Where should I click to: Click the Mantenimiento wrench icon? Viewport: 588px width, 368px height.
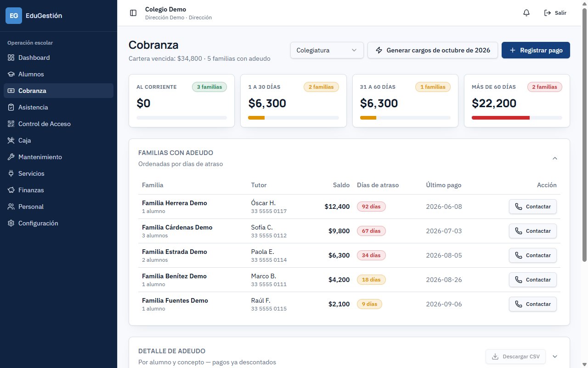11,157
